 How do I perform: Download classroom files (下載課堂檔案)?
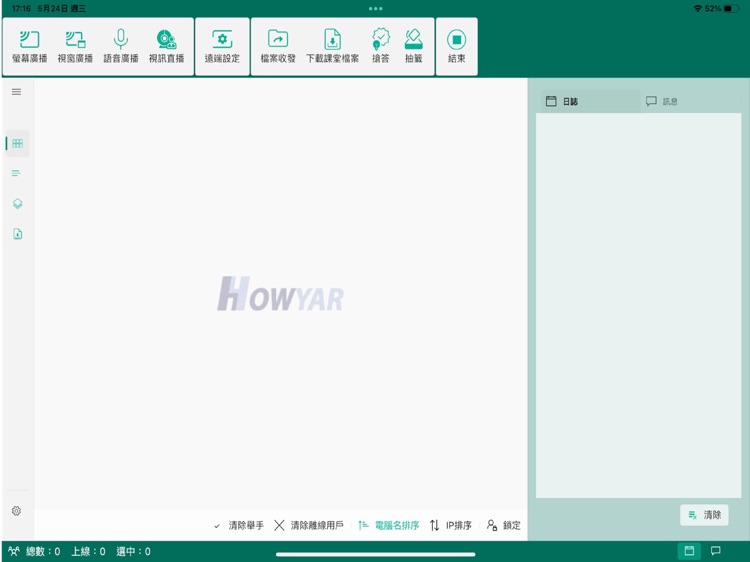(x=332, y=46)
